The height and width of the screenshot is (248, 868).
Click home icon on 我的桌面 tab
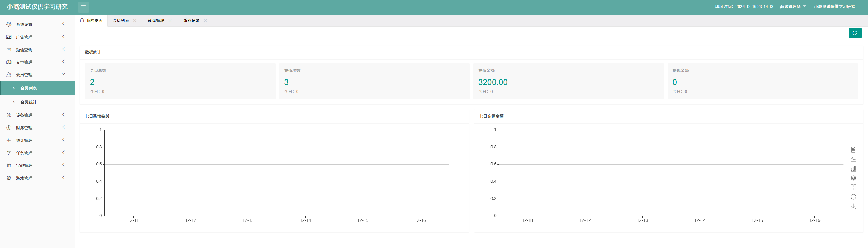(x=82, y=20)
